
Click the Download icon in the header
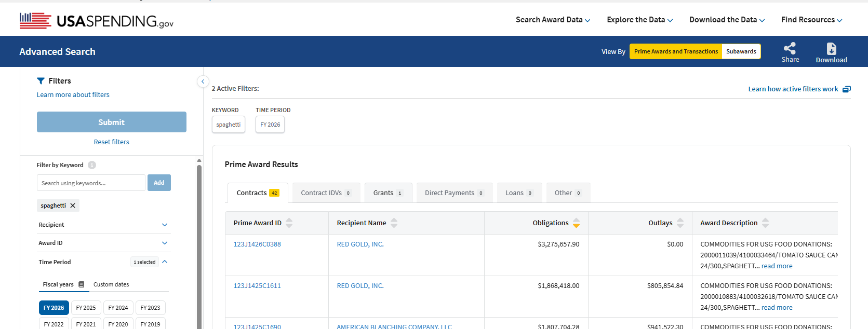pos(832,49)
